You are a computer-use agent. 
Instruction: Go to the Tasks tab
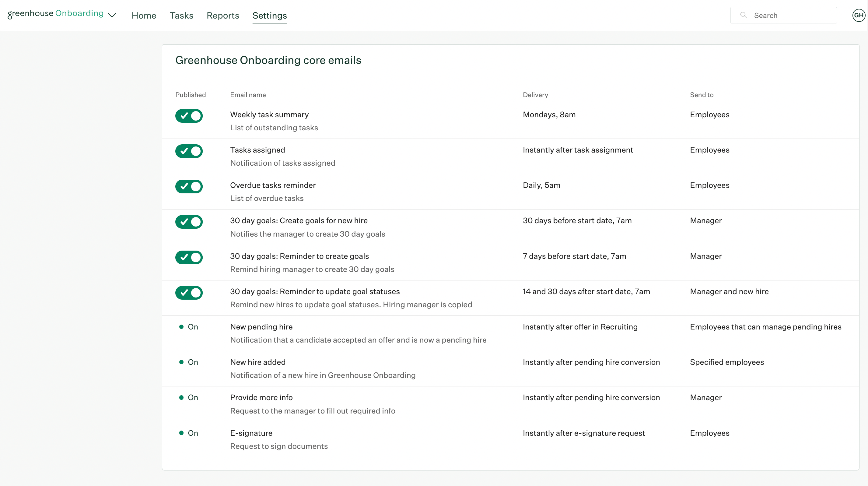coord(181,16)
